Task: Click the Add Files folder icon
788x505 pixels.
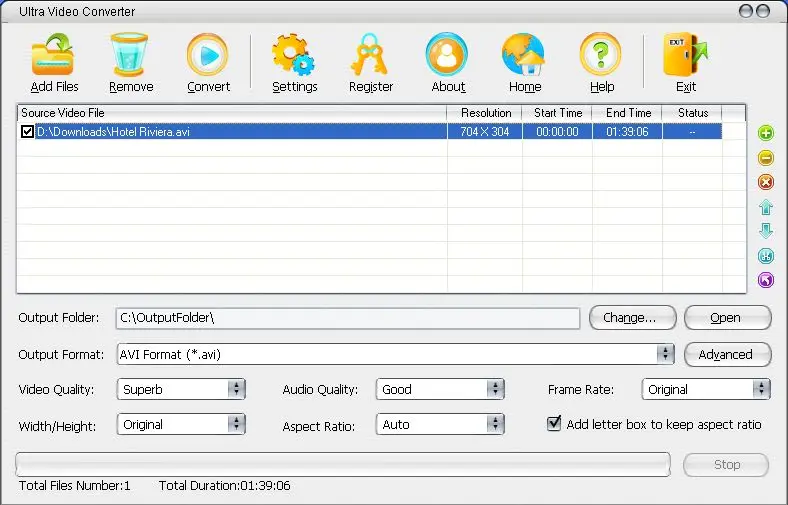Action: coord(53,54)
